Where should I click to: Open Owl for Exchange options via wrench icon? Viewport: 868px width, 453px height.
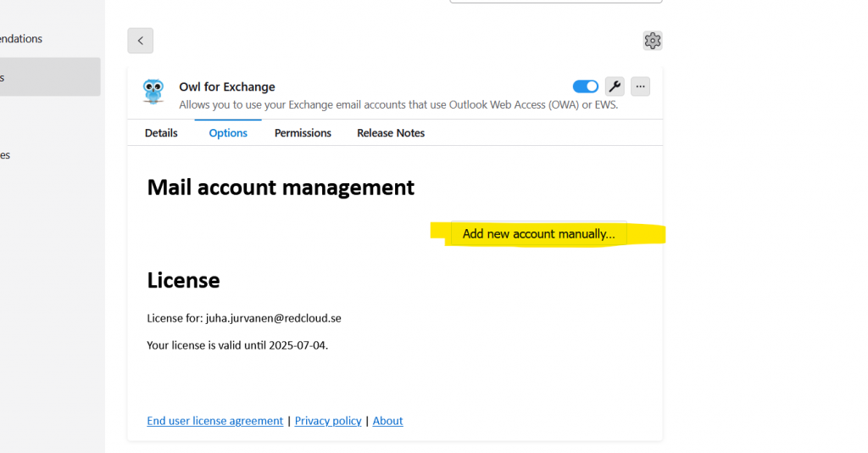point(615,87)
